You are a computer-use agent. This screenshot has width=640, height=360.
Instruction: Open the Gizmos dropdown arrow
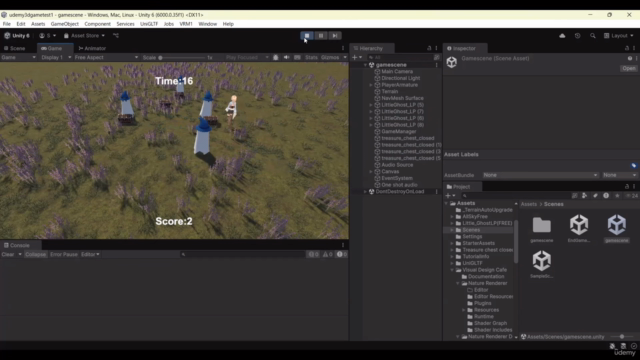coord(345,58)
